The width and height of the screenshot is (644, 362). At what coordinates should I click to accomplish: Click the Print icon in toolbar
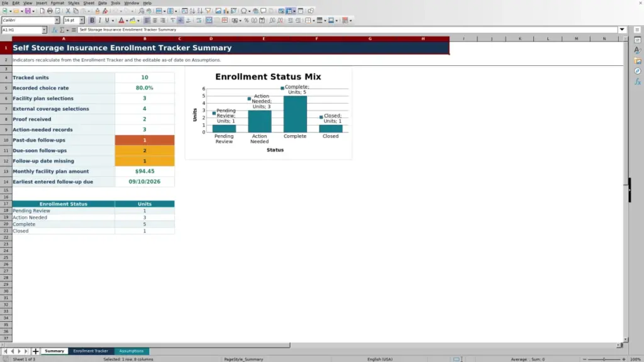coord(50,11)
